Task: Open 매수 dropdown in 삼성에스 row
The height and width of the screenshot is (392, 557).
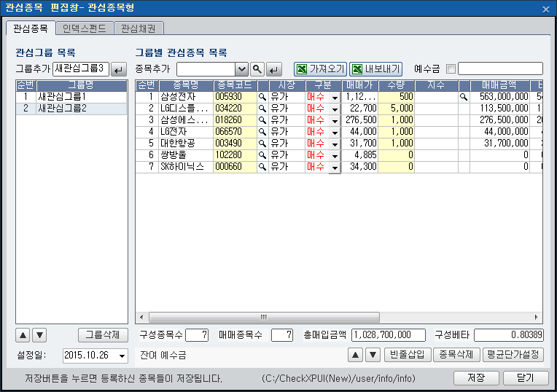Action: coord(335,121)
